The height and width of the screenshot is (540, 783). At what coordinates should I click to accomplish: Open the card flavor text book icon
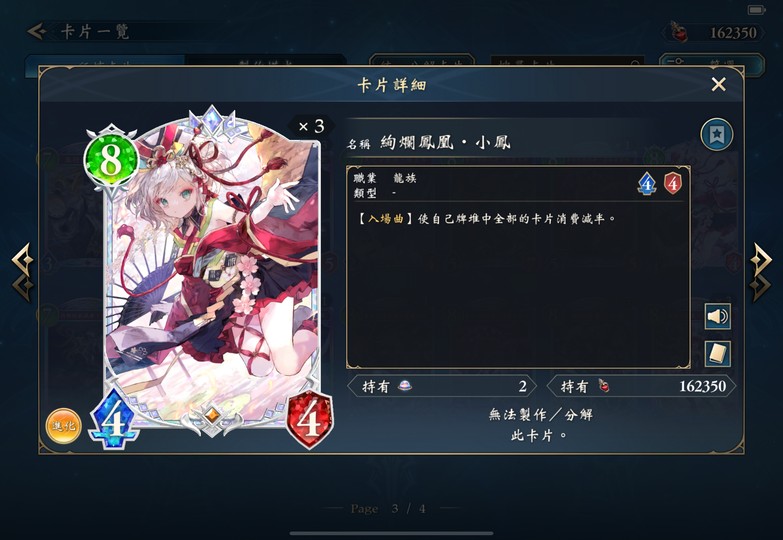[x=718, y=354]
